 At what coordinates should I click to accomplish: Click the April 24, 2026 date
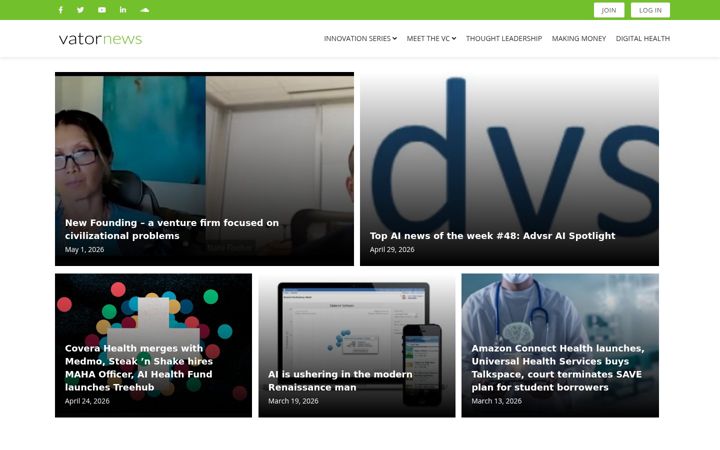point(87,401)
